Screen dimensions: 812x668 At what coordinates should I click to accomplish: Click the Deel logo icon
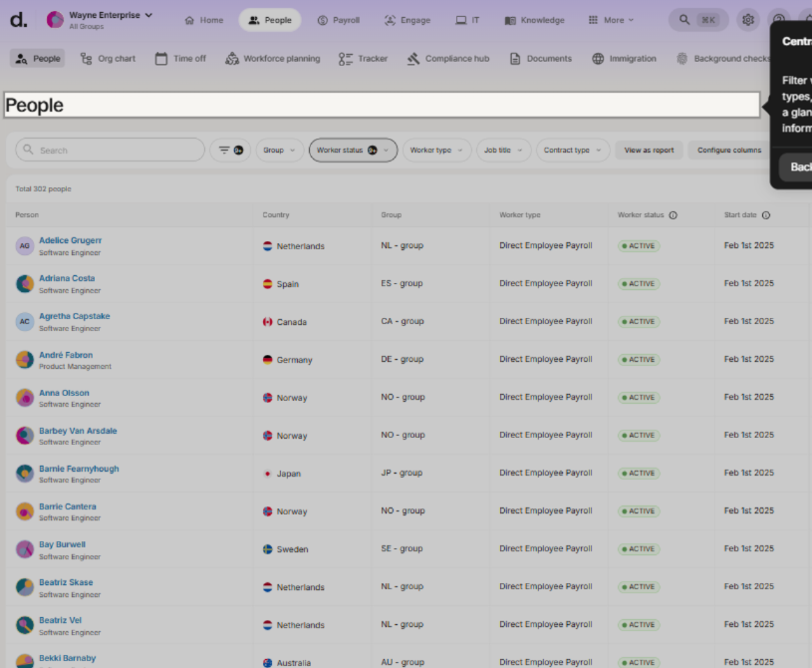18,20
